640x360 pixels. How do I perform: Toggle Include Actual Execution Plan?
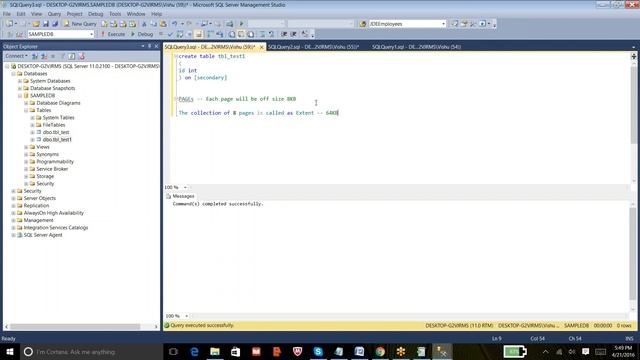click(x=210, y=34)
